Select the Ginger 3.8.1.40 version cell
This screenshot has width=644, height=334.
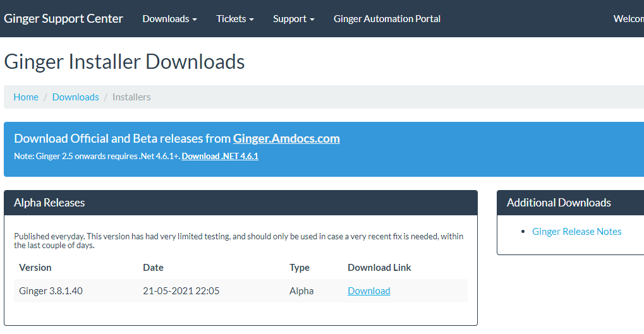[x=51, y=291]
